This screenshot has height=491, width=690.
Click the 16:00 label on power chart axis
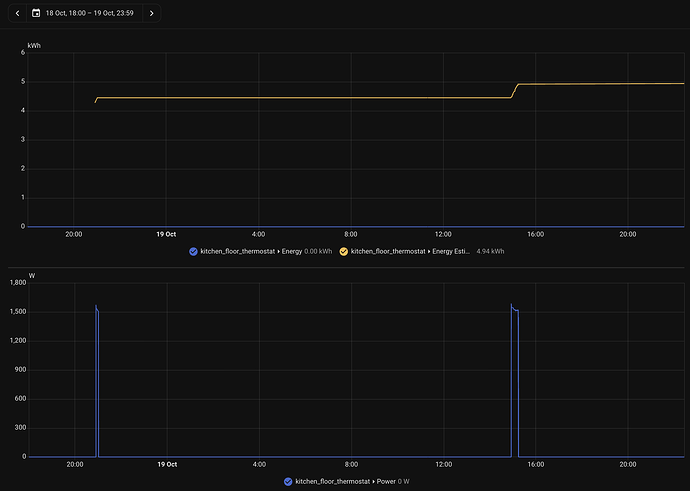(536, 465)
